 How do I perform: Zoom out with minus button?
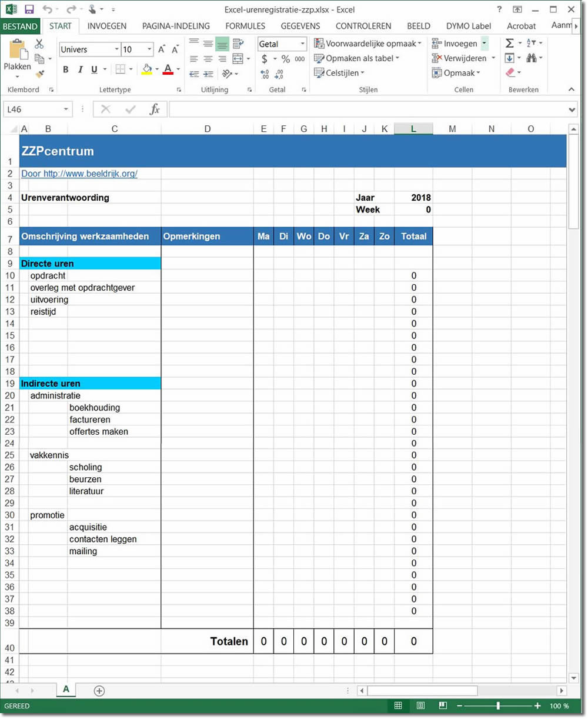pos(460,706)
